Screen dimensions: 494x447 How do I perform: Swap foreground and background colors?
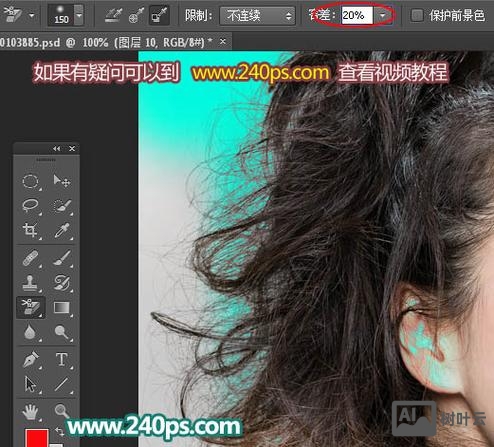coord(60,432)
